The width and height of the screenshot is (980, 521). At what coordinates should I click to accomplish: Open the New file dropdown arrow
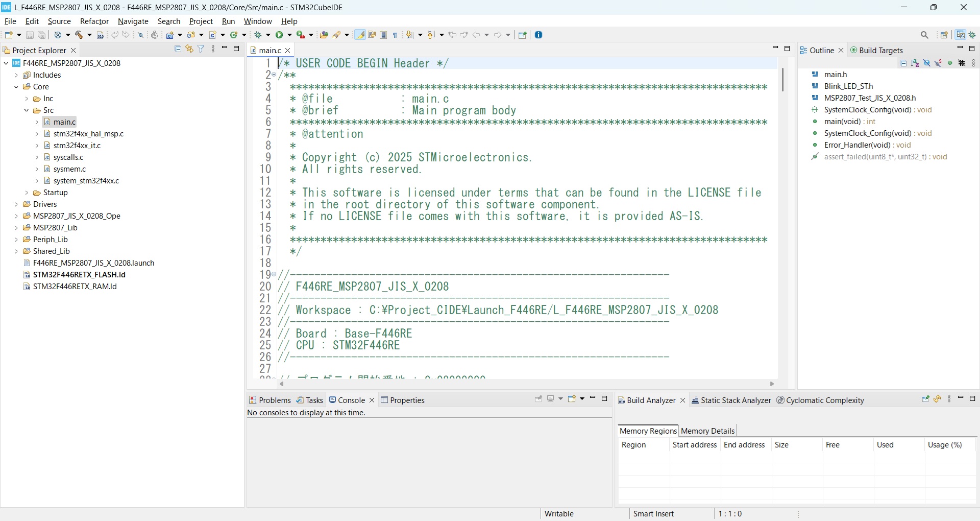coord(19,35)
